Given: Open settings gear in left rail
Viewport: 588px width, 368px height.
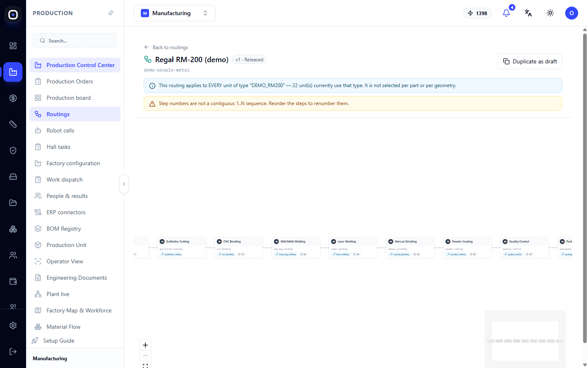Looking at the screenshot, I should [13, 325].
